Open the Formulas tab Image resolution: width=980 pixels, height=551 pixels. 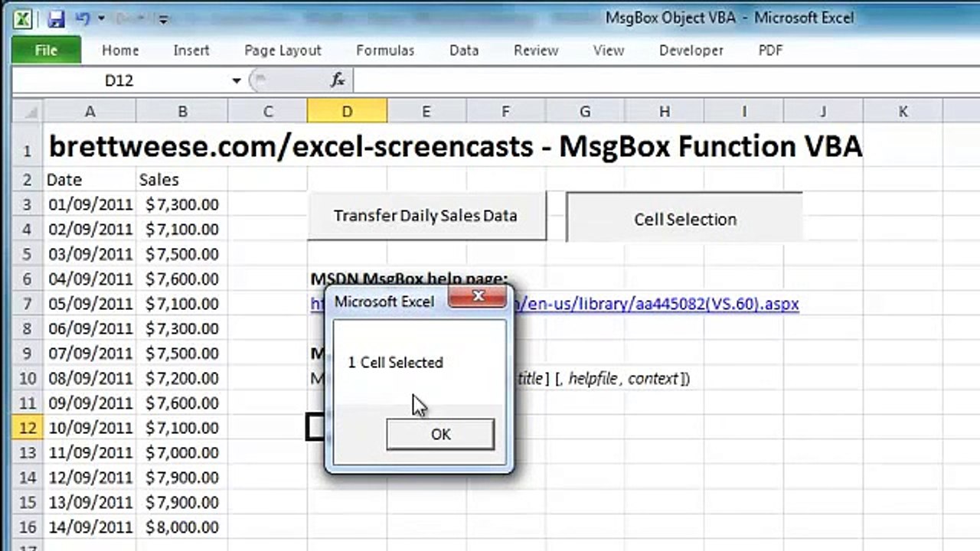[x=385, y=51]
